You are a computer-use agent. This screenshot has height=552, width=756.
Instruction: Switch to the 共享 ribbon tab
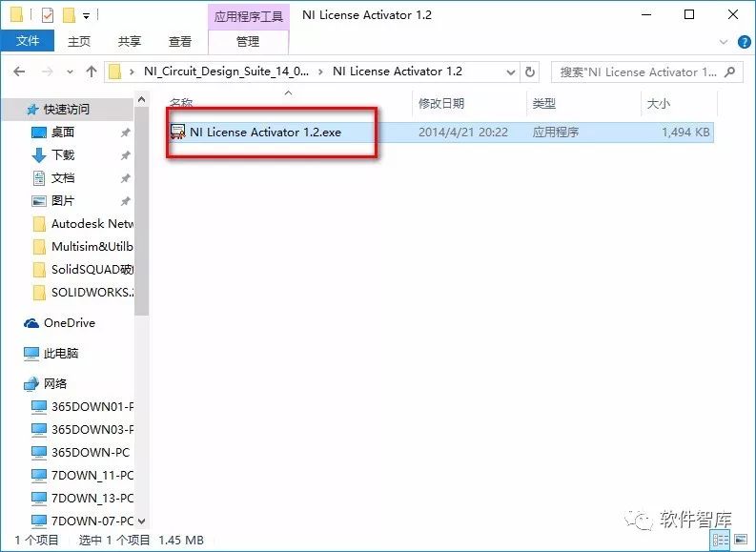[x=130, y=41]
